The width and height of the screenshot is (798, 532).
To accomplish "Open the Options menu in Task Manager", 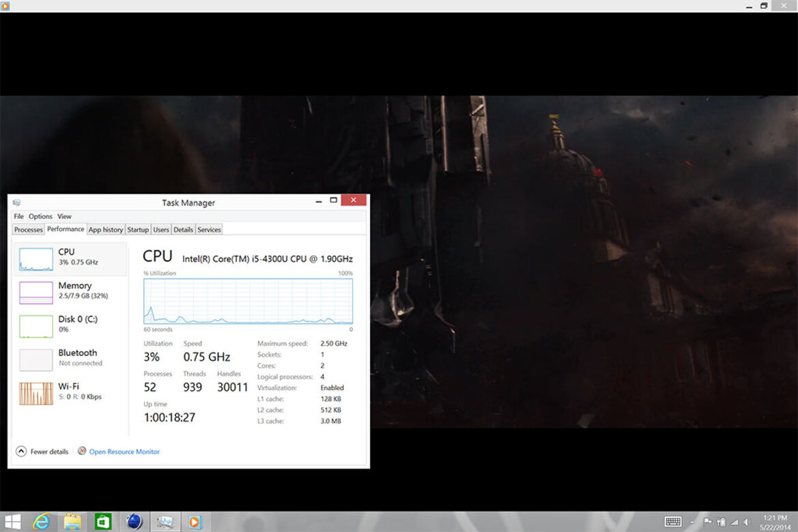I will coord(40,216).
